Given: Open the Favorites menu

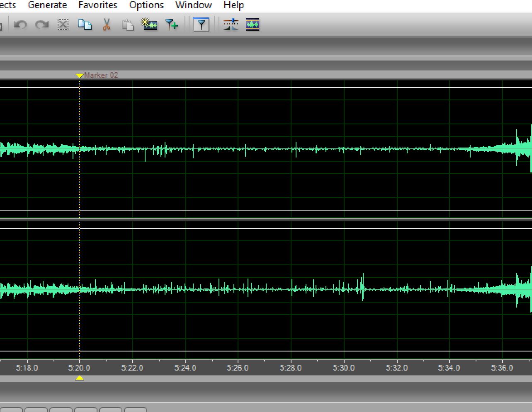Looking at the screenshot, I should [98, 5].
